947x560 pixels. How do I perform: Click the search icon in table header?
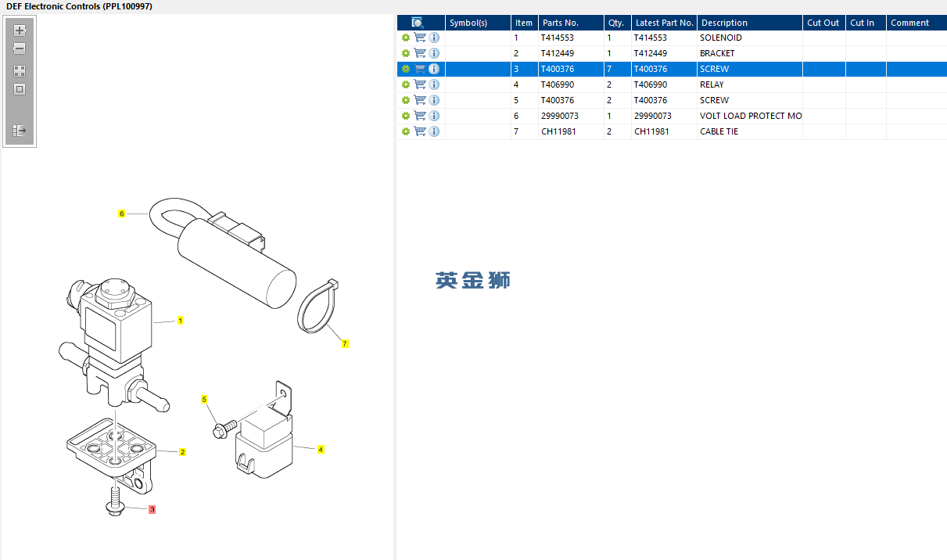pos(418,23)
